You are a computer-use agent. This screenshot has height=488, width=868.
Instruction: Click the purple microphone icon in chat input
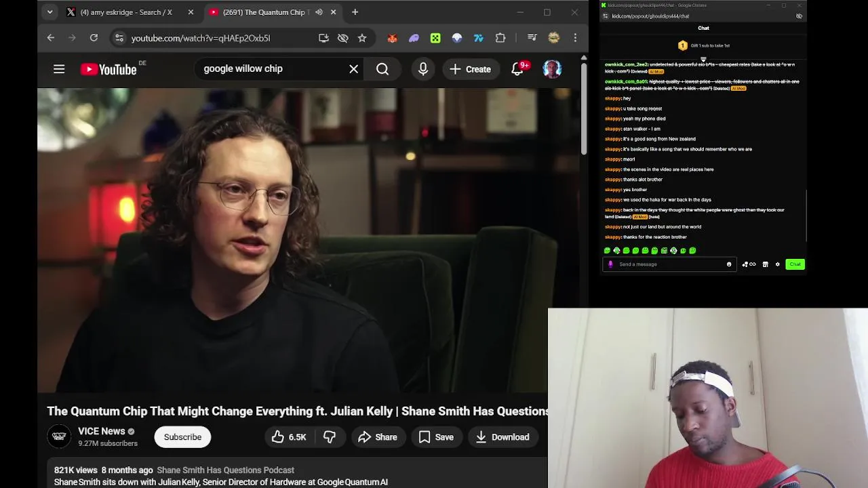[610, 264]
